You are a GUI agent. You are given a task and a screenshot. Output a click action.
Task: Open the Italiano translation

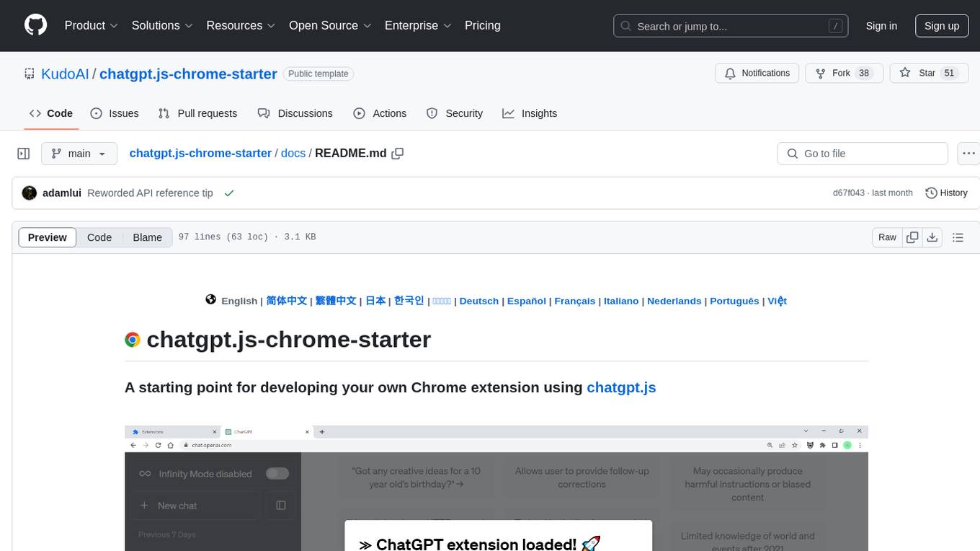coord(621,301)
